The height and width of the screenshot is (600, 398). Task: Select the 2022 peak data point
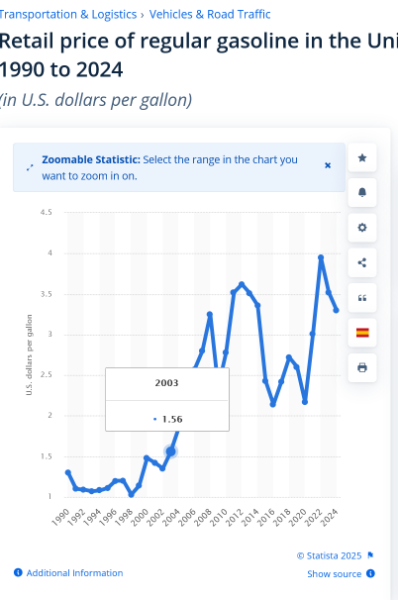[321, 258]
